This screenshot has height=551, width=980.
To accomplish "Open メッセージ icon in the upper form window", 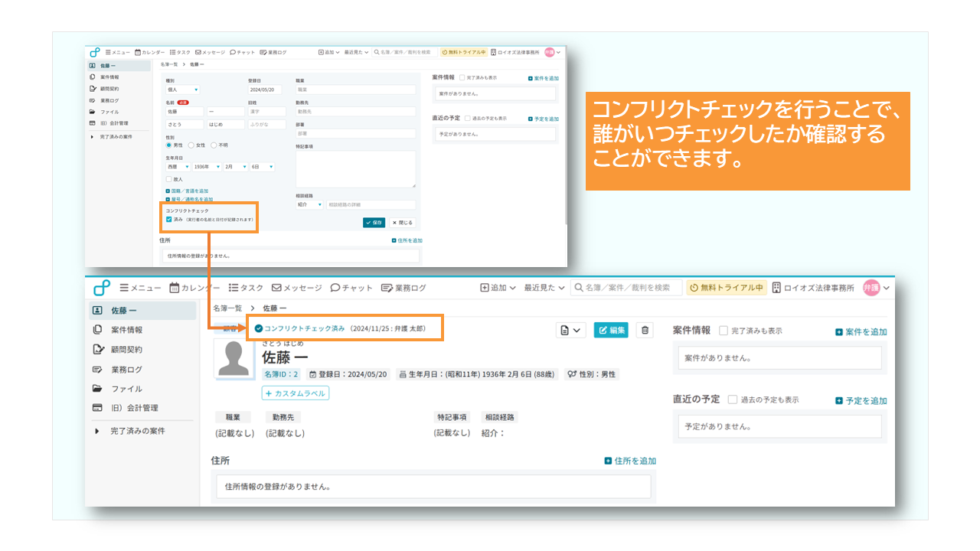I will pos(198,52).
